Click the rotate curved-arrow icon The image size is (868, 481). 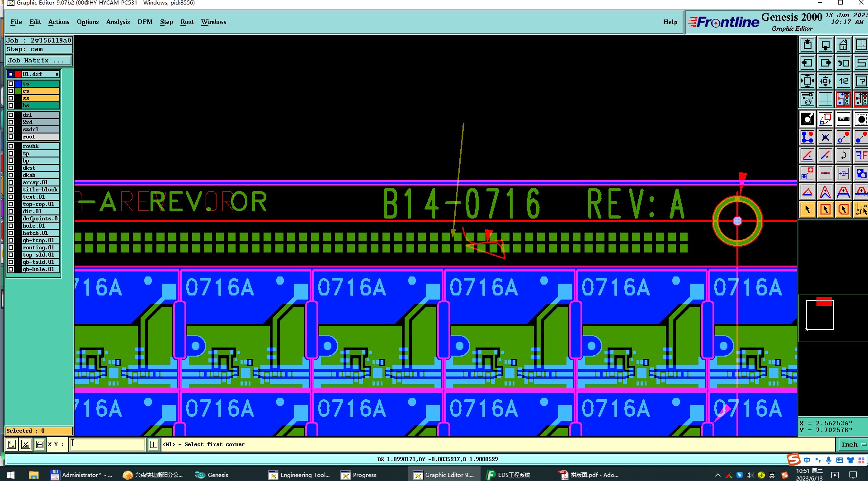point(844,155)
